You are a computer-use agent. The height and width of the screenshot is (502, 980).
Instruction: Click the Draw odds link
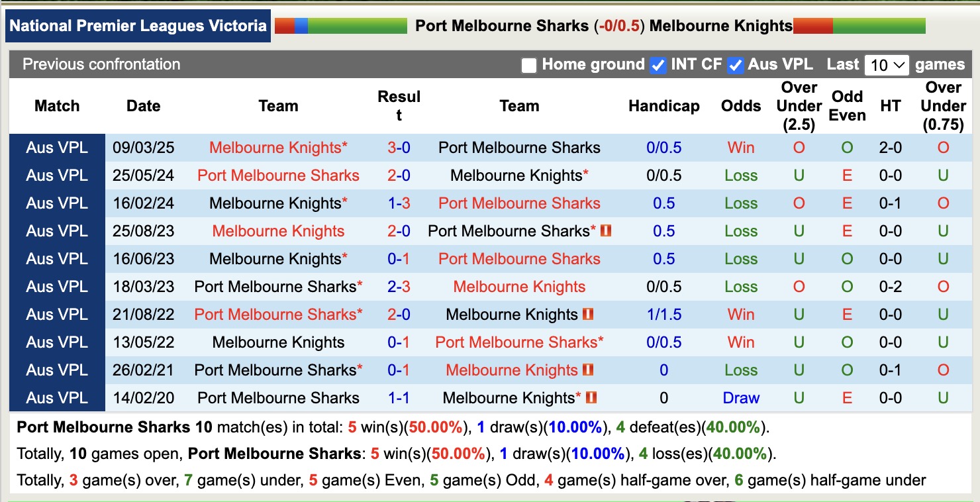point(740,398)
